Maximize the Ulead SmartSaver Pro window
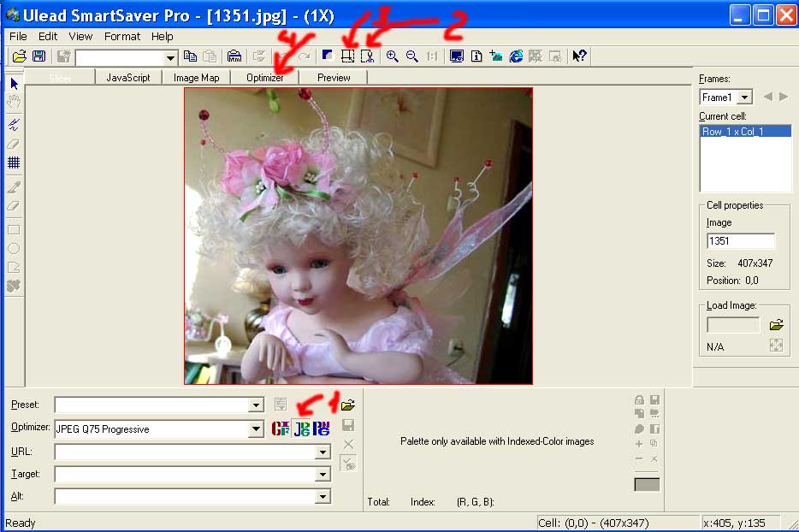This screenshot has height=532, width=799. click(x=763, y=15)
